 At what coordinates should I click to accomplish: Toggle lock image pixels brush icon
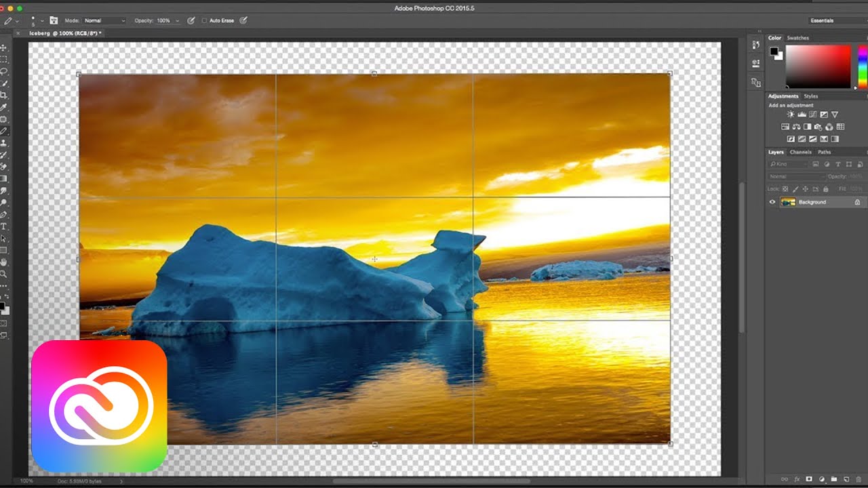pyautogui.click(x=795, y=189)
